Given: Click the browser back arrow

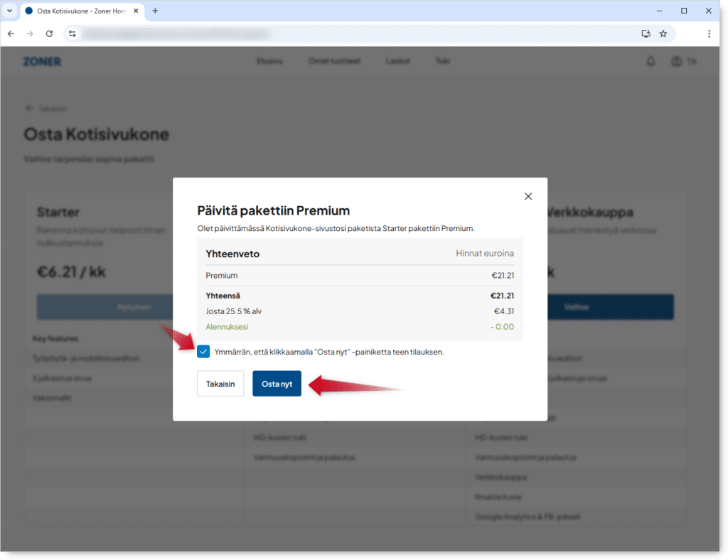Looking at the screenshot, I should [x=11, y=33].
